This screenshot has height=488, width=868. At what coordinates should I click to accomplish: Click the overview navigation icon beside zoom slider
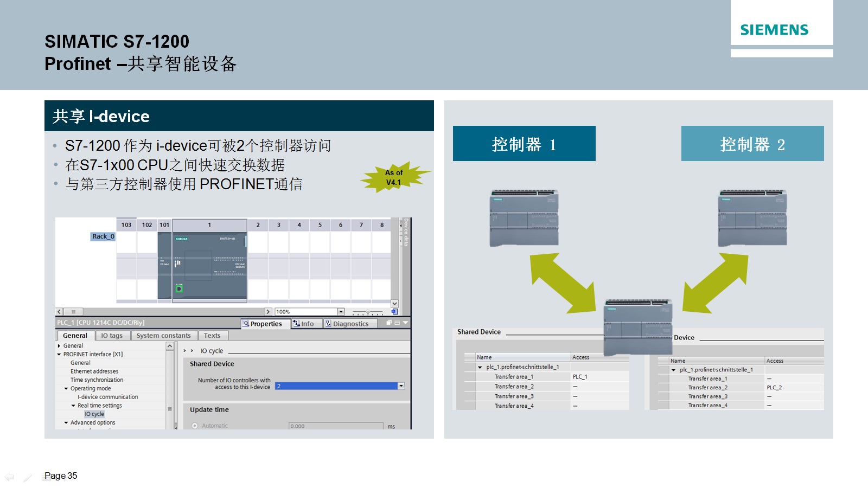[x=394, y=312]
